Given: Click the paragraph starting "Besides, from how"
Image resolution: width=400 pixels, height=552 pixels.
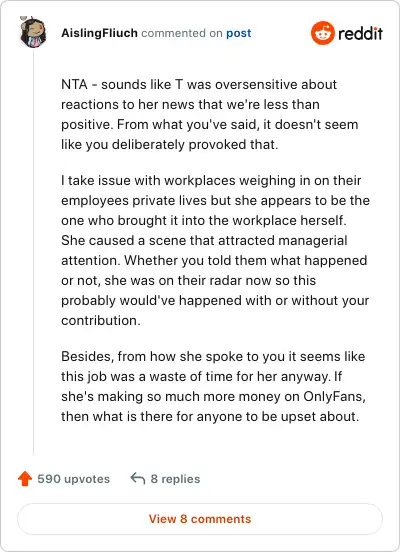Looking at the screenshot, I should coord(213,386).
